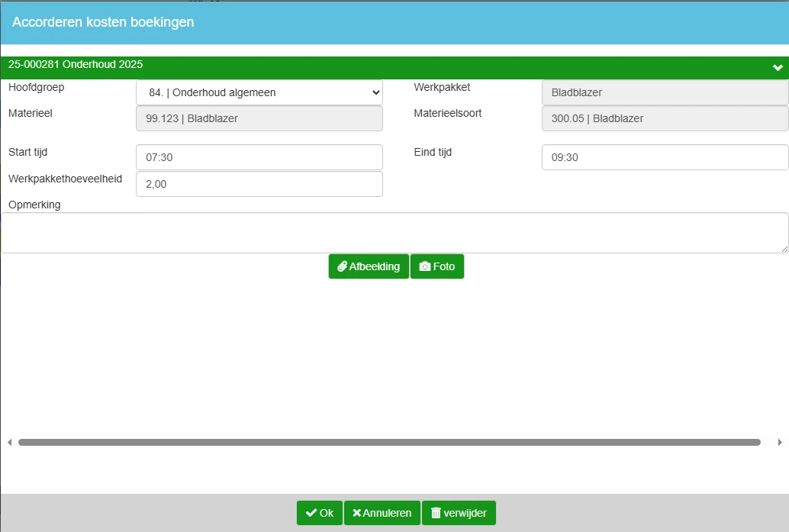Click the Accorderen kosten boekingen title bar

(394, 22)
